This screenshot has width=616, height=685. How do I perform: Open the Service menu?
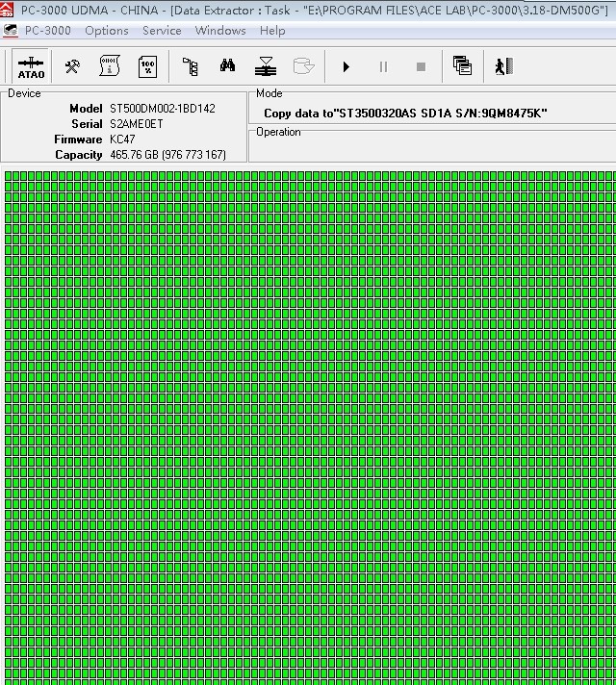[x=162, y=31]
